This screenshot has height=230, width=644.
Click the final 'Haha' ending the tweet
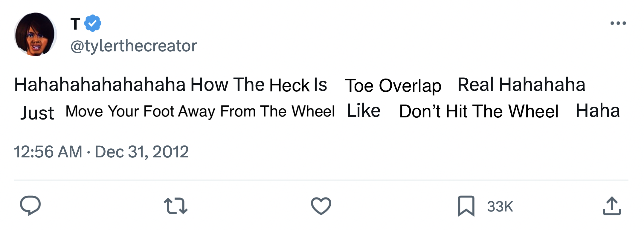(598, 111)
